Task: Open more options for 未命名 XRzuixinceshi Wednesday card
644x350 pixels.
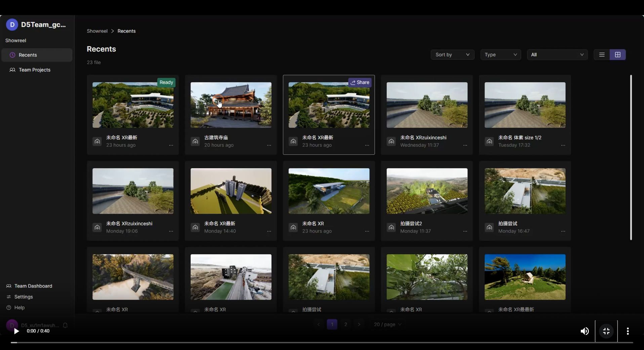Action: (465, 145)
